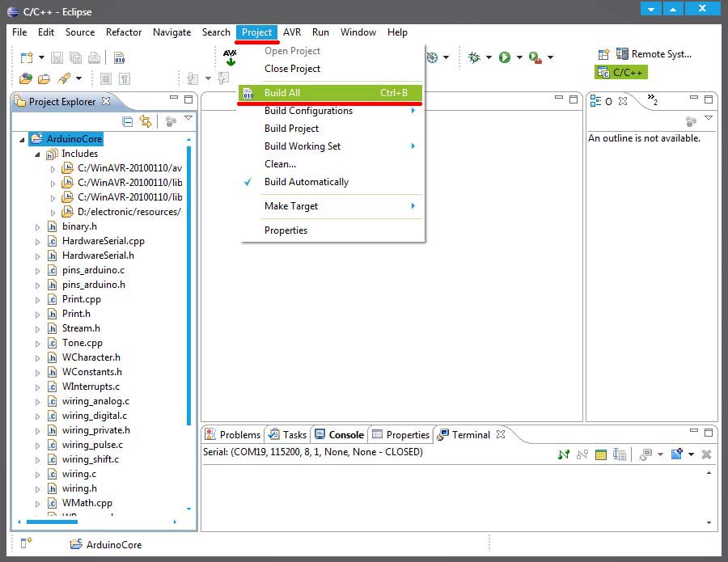Click the Terminal Settings icon
The image size is (728, 562).
601,454
